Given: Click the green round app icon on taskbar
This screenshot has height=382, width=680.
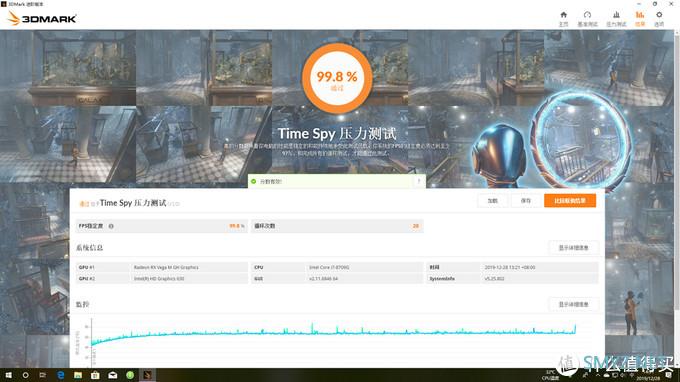Looking at the screenshot, I should click(130, 375).
